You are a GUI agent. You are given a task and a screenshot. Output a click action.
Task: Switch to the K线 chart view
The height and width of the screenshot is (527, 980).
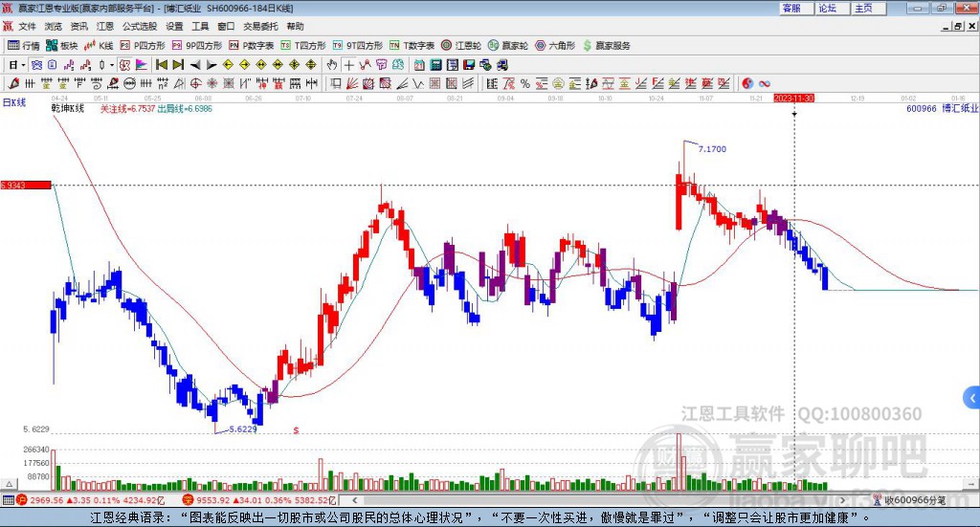99,46
